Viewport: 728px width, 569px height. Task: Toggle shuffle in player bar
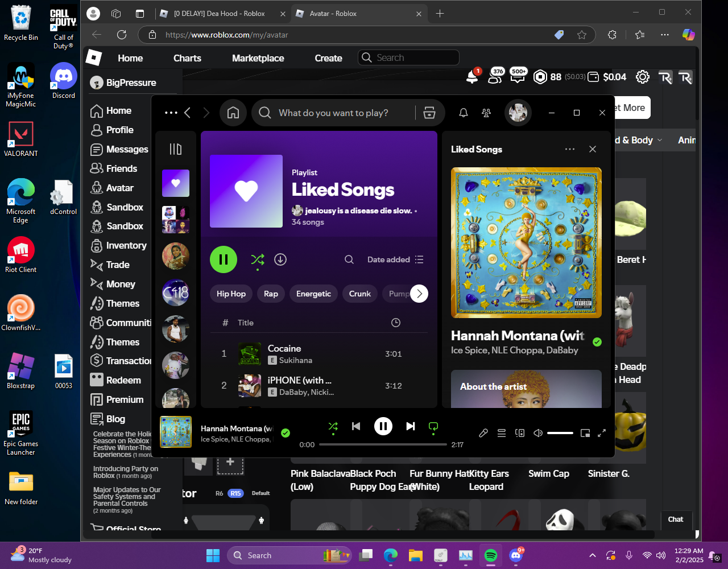[333, 426]
